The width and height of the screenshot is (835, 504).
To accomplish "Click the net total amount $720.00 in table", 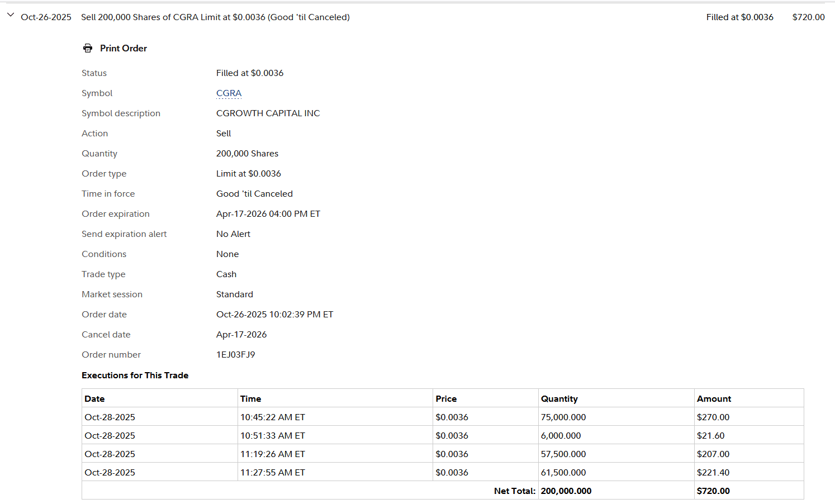I will [713, 491].
